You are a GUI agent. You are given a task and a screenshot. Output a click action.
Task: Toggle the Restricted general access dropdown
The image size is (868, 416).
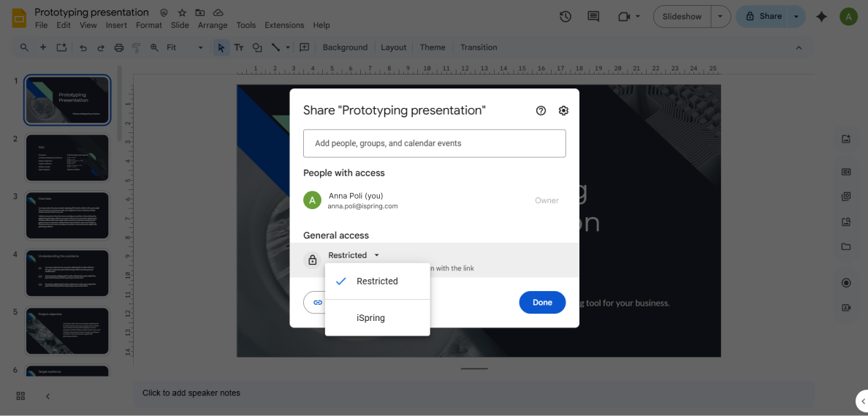[354, 255]
